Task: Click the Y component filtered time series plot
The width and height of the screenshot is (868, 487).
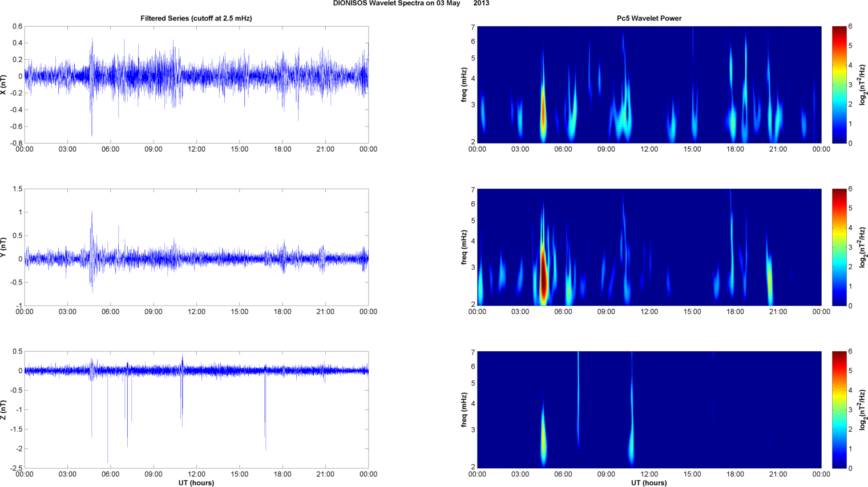Action: pos(196,247)
